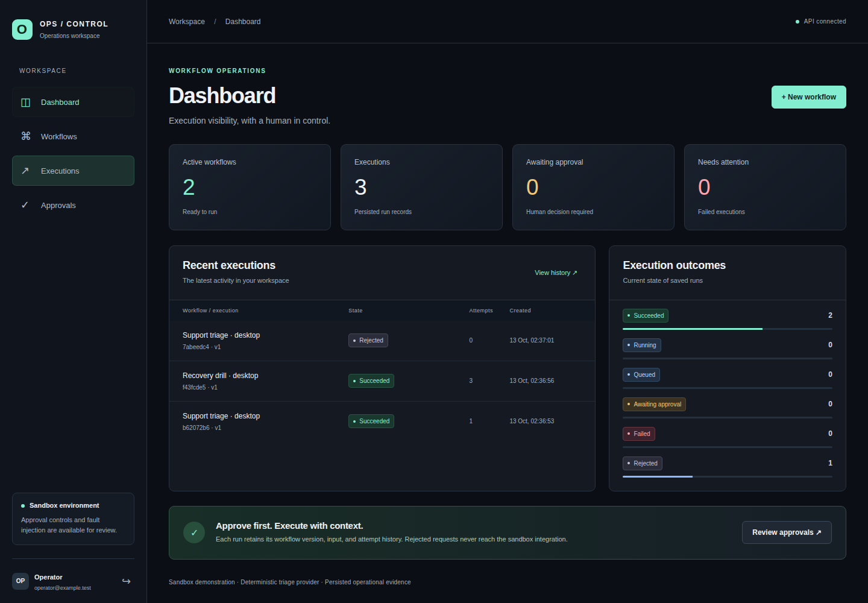Click the Awaiting approval outcome badge
The image size is (868, 603).
pyautogui.click(x=654, y=404)
